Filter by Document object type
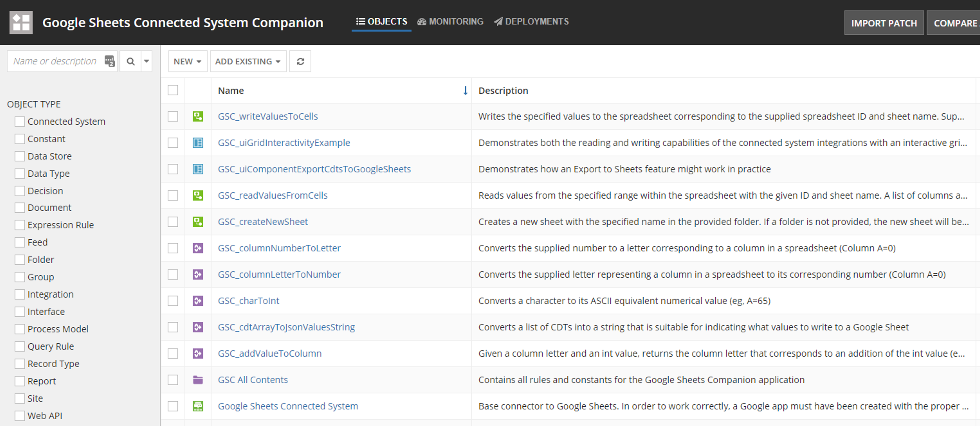 [20, 208]
